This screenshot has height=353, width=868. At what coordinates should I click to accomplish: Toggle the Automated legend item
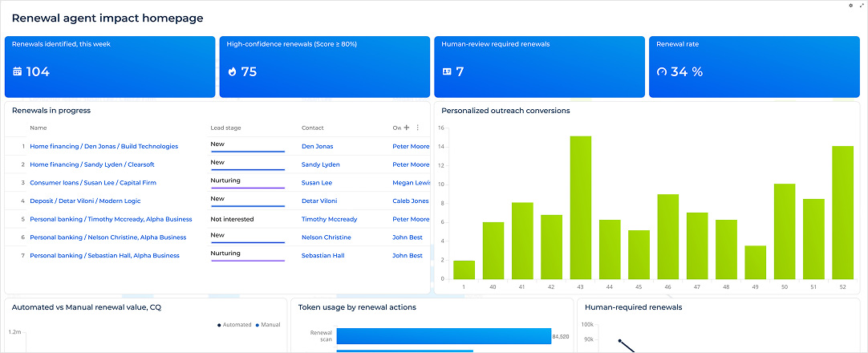point(234,325)
